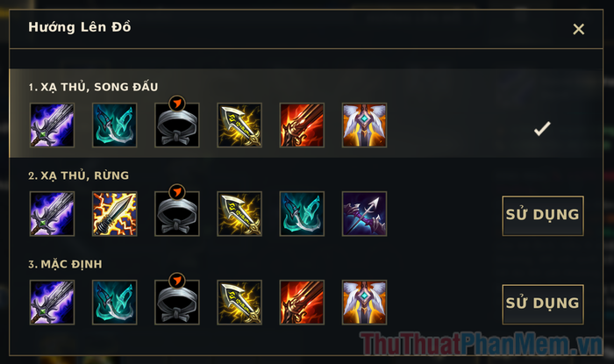614x364 pixels.
Task: Select purple bow item in Xạ Thủ, Rừng
Action: click(x=365, y=214)
